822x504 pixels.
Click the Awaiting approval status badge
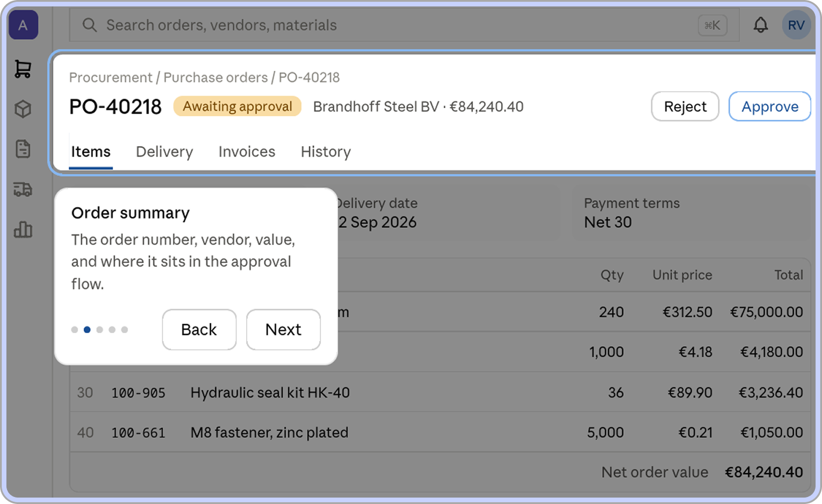point(237,106)
